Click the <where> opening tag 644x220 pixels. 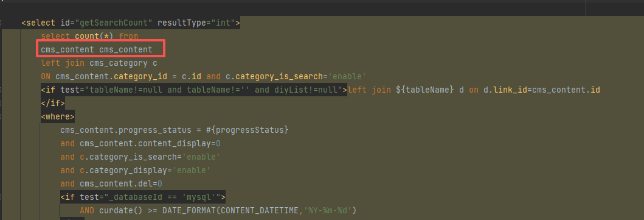58,117
